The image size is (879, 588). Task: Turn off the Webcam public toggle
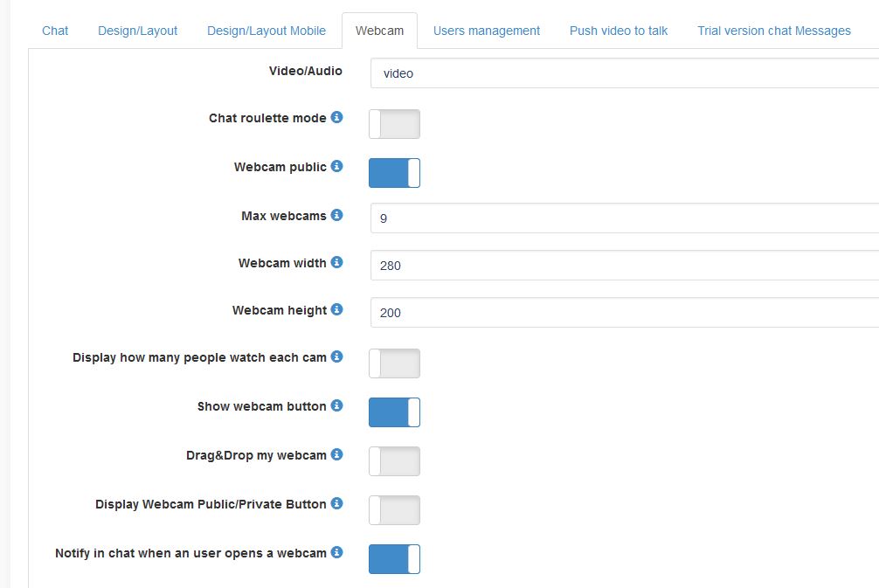point(394,173)
